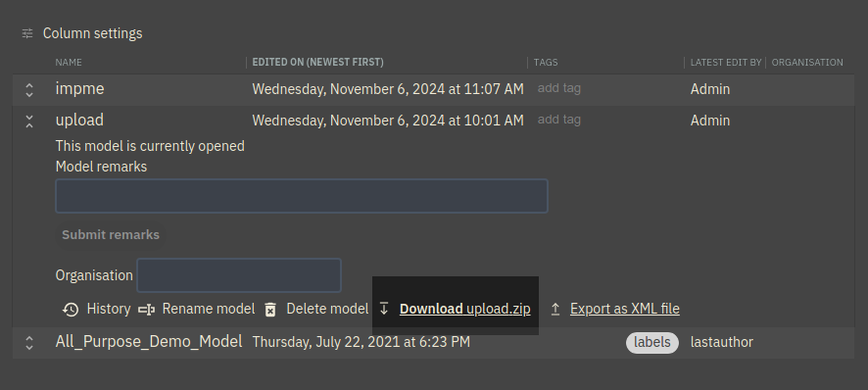Viewport: 868px width, 390px height.
Task: Focus the Model remarks text field
Action: (302, 196)
